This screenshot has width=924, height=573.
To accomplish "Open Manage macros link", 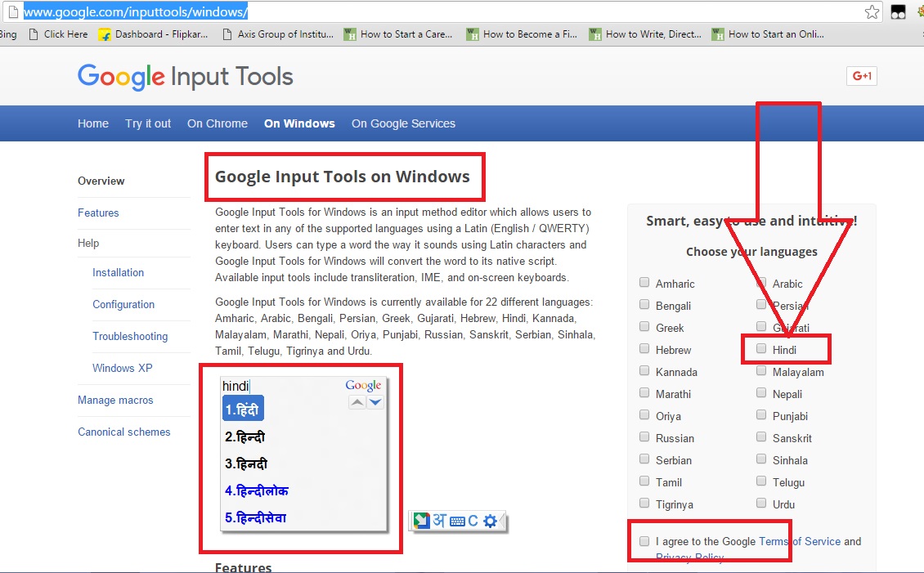I will click(x=115, y=400).
